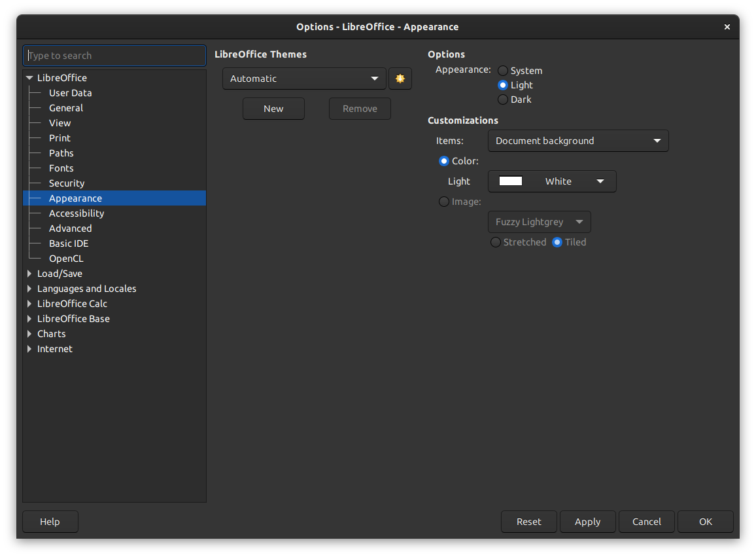
Task: Expand the Load/Save tree node
Action: coord(29,274)
